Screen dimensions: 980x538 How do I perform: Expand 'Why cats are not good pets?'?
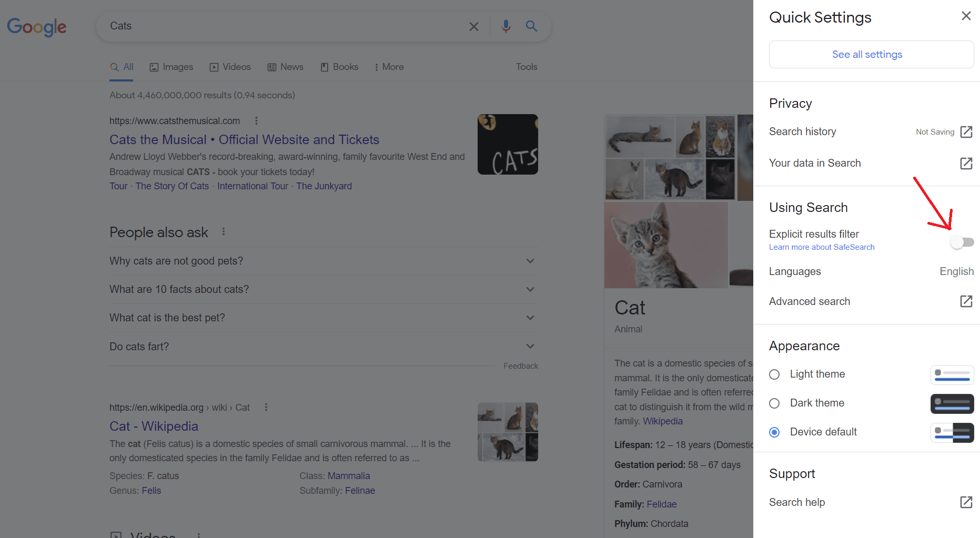(530, 261)
